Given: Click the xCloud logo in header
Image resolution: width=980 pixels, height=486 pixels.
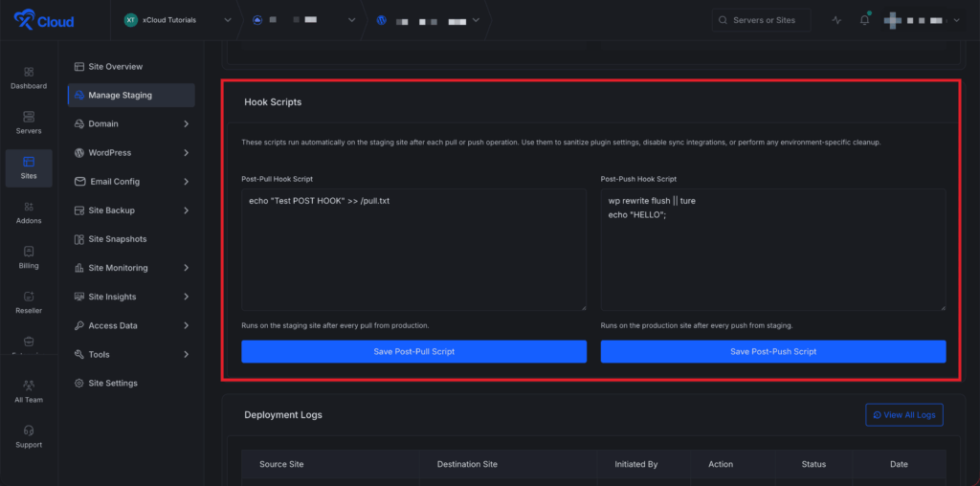Looking at the screenshot, I should (x=44, y=20).
